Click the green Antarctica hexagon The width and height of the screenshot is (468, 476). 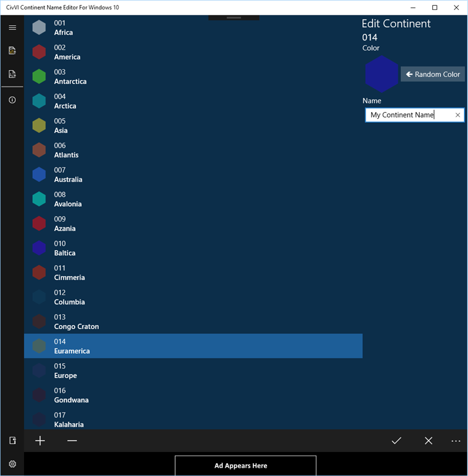click(x=39, y=76)
